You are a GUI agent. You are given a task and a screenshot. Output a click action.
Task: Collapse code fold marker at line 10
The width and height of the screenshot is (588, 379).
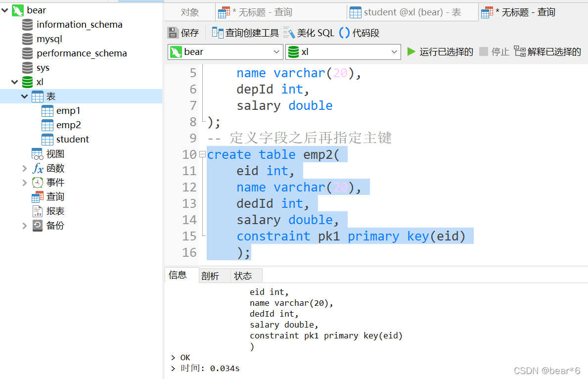(202, 154)
